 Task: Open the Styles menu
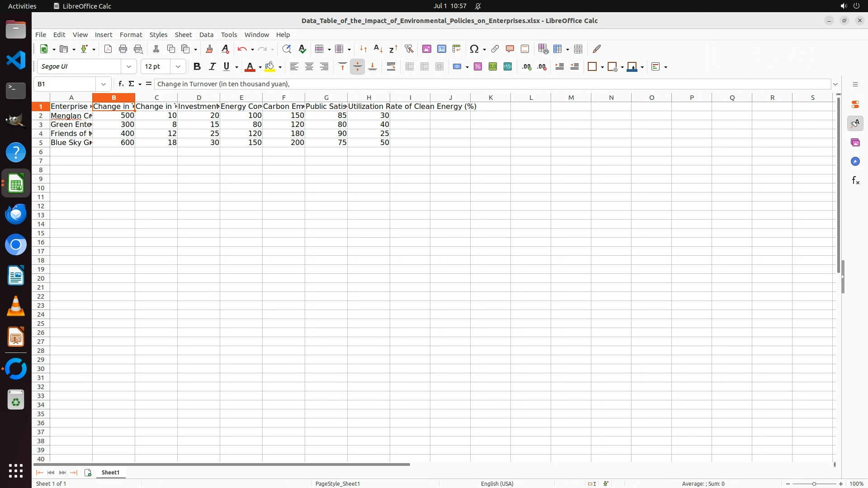click(x=158, y=35)
